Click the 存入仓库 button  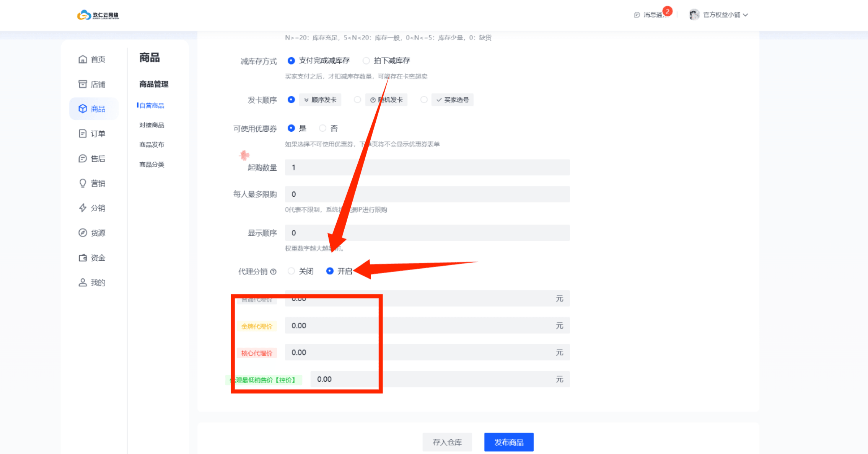[x=447, y=442]
